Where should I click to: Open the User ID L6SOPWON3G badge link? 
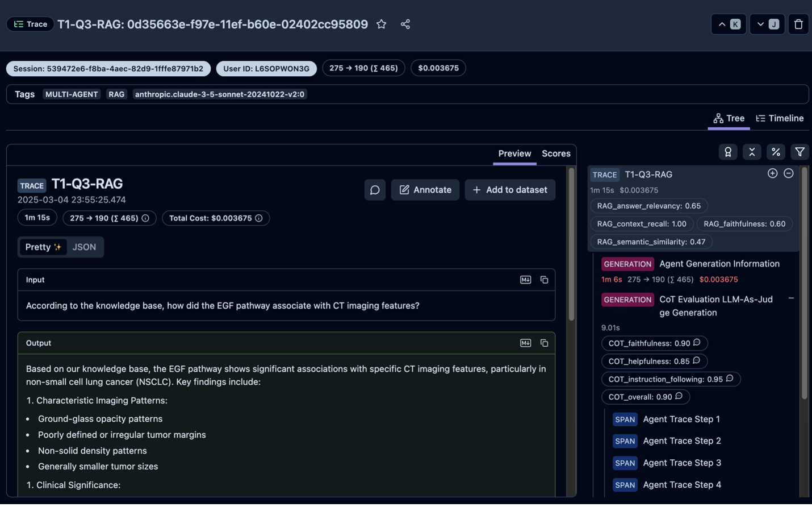point(266,68)
